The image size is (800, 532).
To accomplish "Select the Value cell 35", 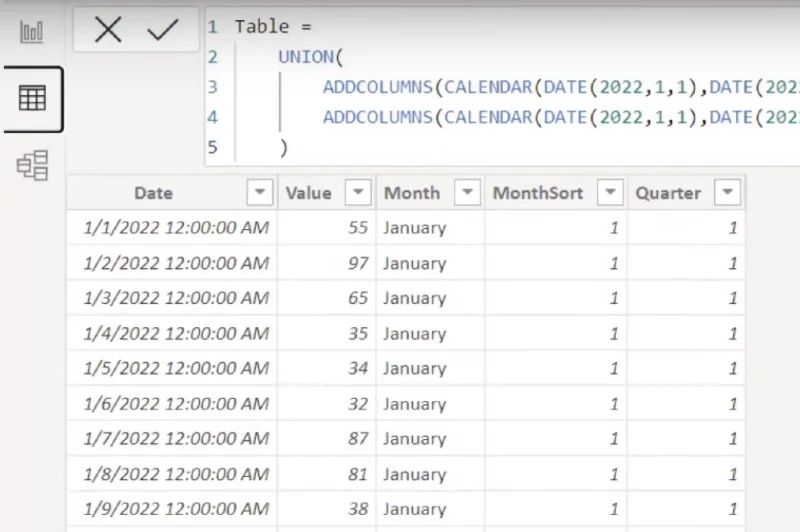I will pyautogui.click(x=327, y=333).
